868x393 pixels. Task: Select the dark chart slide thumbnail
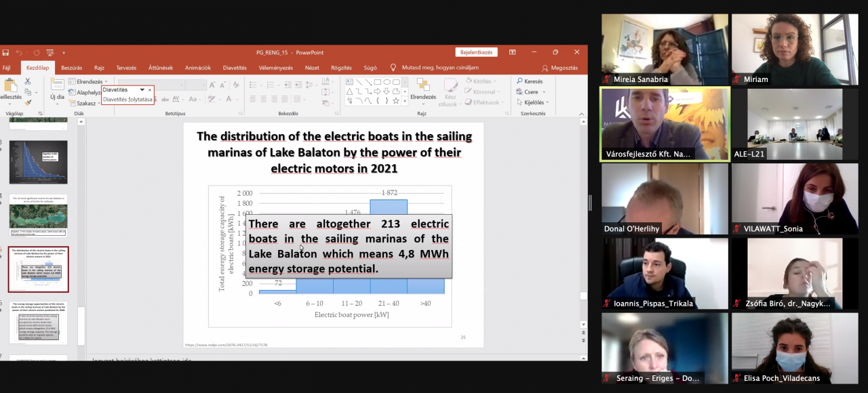38,162
